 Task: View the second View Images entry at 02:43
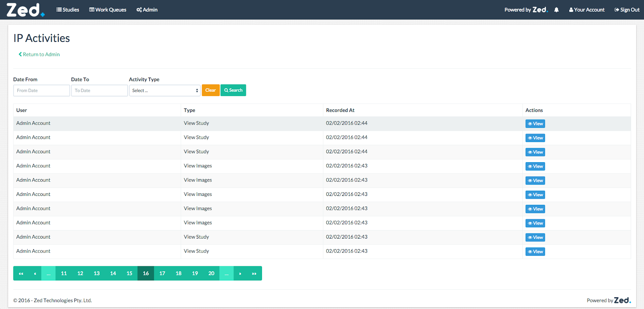(535, 181)
